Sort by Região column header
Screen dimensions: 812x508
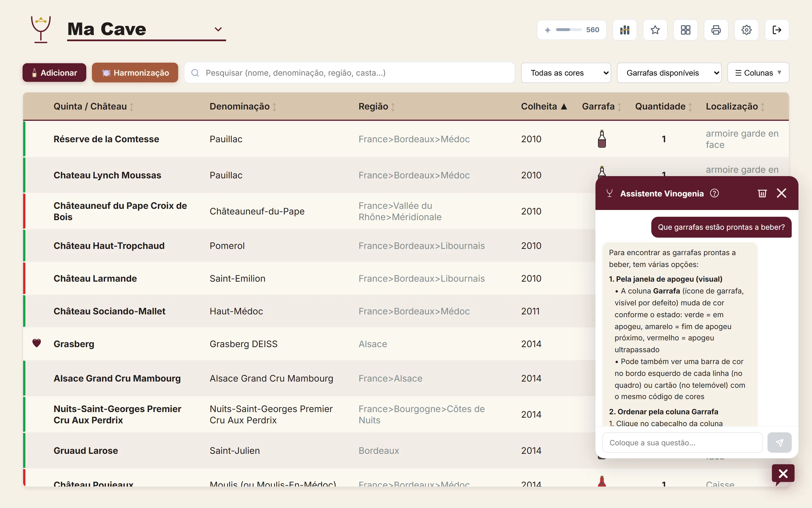click(x=377, y=106)
